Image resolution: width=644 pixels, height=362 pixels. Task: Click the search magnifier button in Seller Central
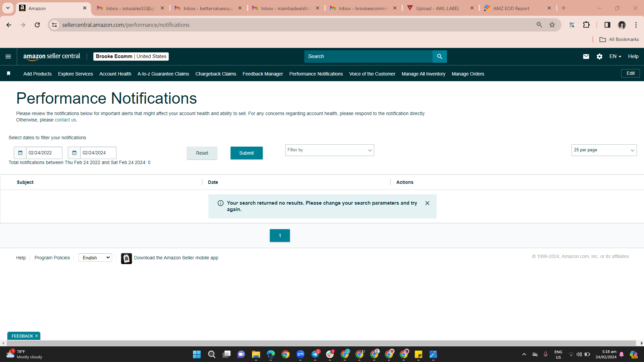pos(440,56)
